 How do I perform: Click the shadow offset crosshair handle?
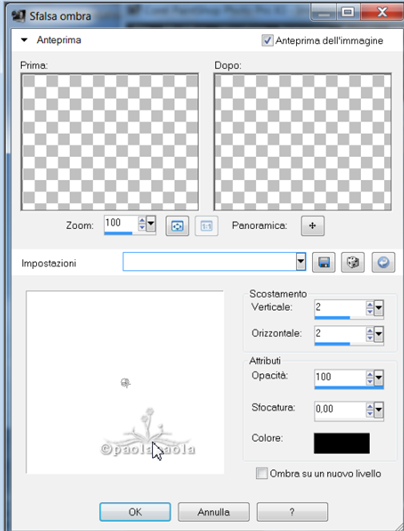click(126, 383)
